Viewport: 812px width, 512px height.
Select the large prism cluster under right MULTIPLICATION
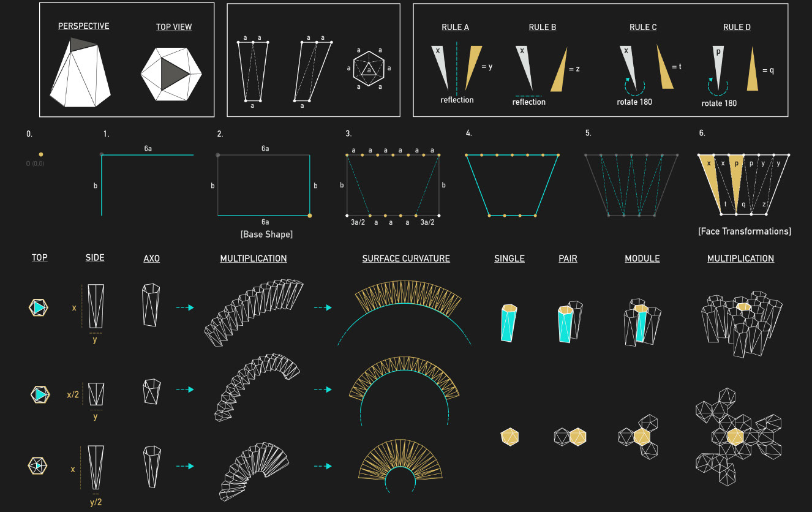[742, 324]
